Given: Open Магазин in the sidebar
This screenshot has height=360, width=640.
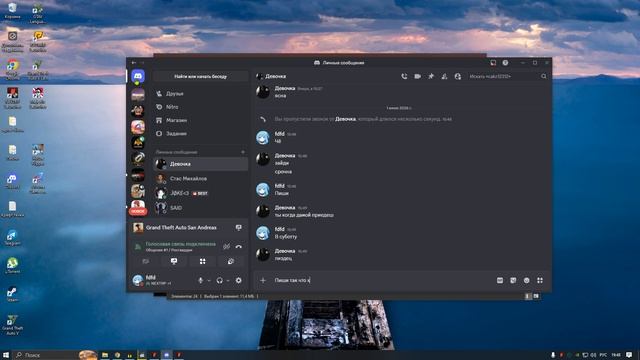Looking at the screenshot, I should click(200, 120).
